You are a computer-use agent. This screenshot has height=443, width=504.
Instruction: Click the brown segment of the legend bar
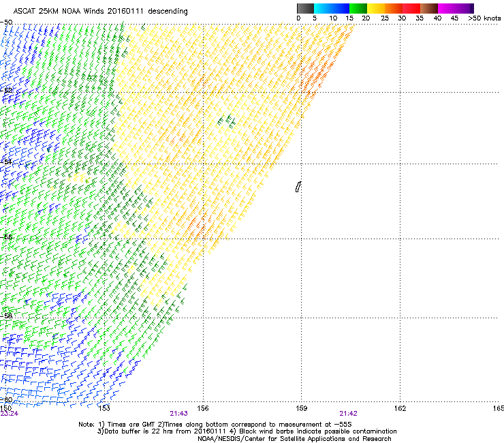pyautogui.click(x=429, y=8)
